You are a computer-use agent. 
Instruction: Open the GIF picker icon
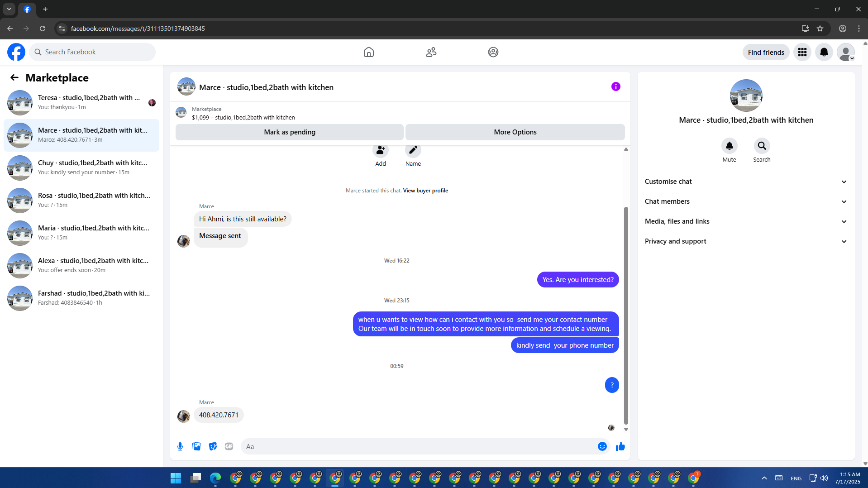click(229, 446)
